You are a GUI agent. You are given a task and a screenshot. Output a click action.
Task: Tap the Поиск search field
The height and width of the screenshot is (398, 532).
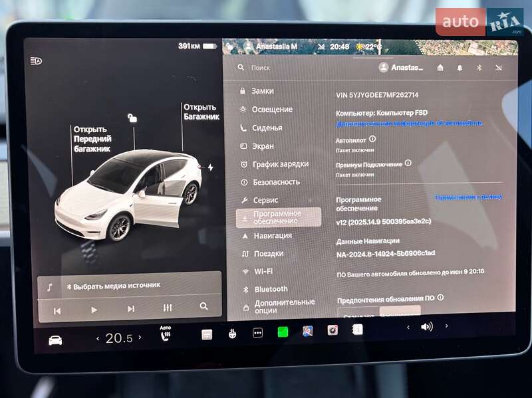[260, 68]
